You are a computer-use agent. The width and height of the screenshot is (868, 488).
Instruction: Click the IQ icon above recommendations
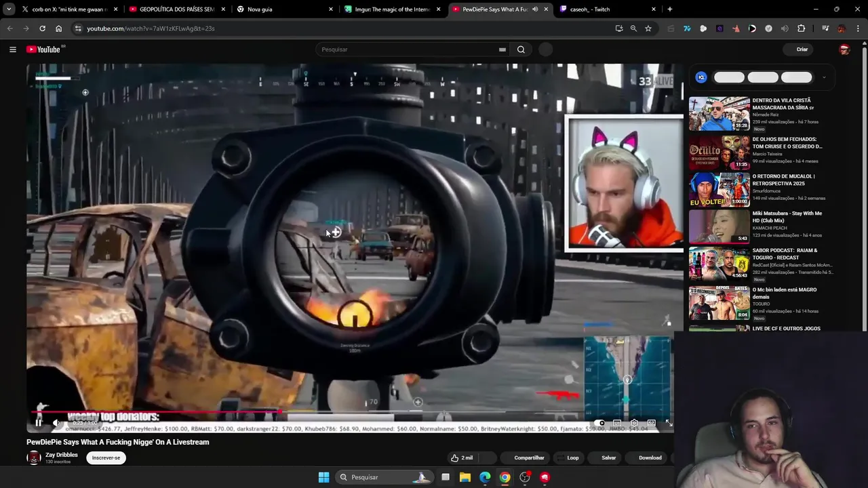(x=701, y=77)
